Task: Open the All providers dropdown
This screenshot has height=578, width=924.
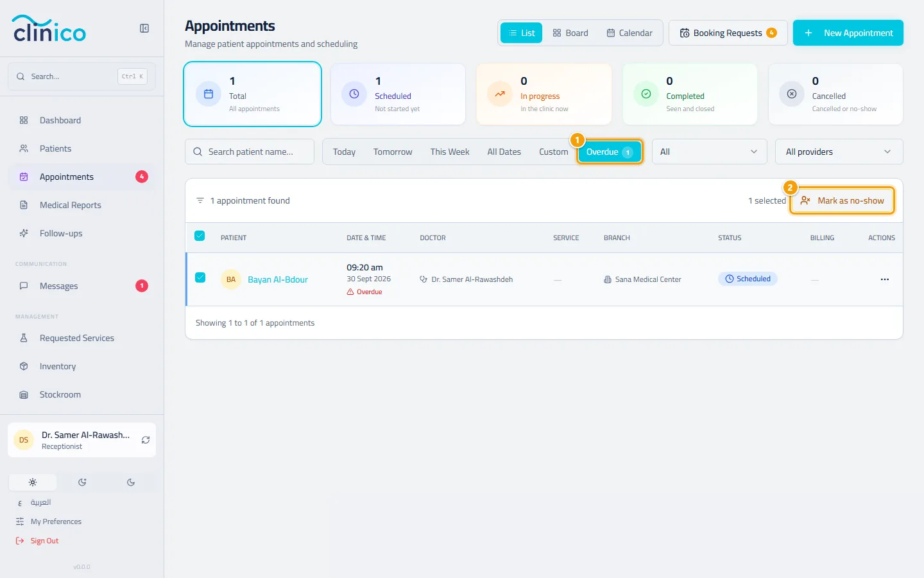Action: 839,152
